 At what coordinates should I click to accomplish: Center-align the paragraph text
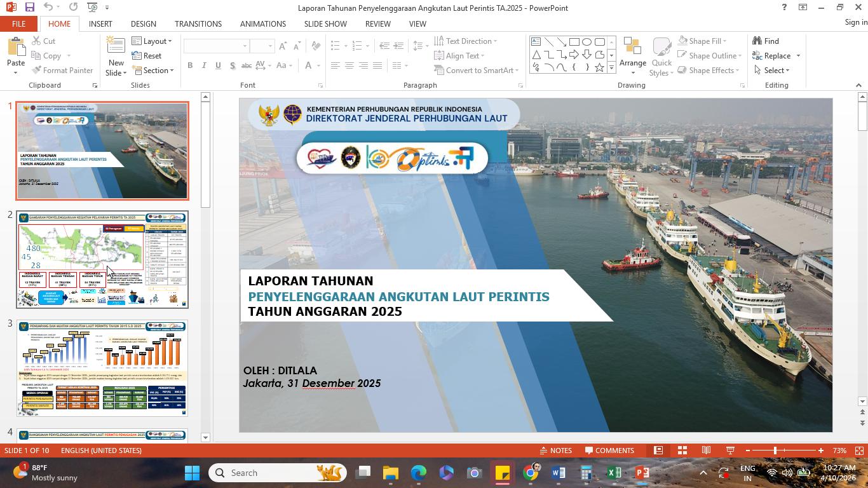(349, 65)
